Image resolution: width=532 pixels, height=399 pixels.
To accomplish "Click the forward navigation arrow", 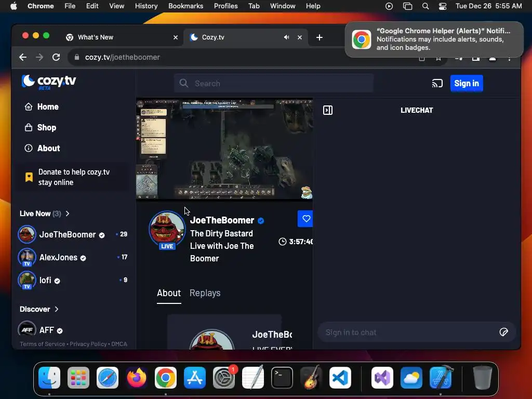I will (x=39, y=57).
